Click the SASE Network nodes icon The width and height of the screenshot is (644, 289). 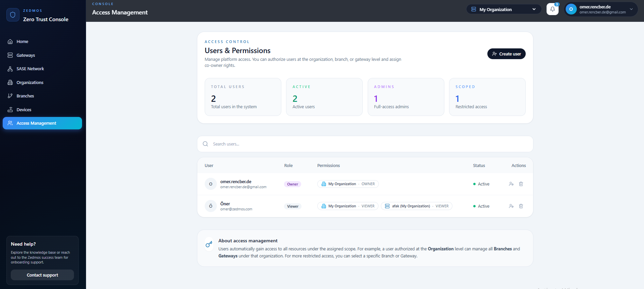tap(10, 69)
